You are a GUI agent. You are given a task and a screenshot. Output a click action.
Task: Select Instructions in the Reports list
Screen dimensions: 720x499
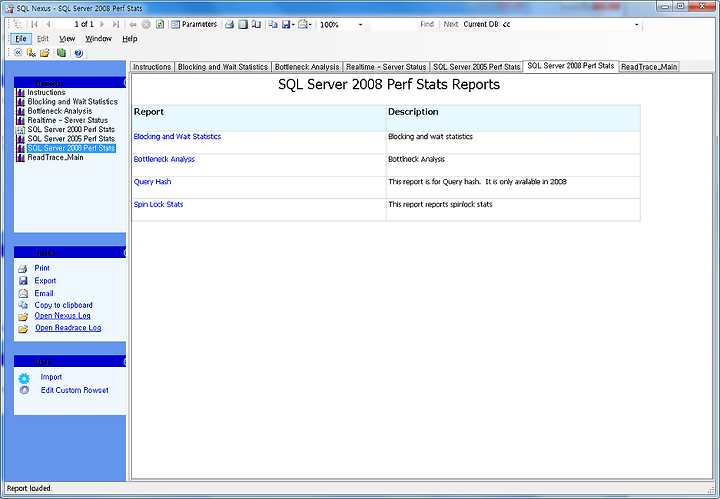(46, 92)
